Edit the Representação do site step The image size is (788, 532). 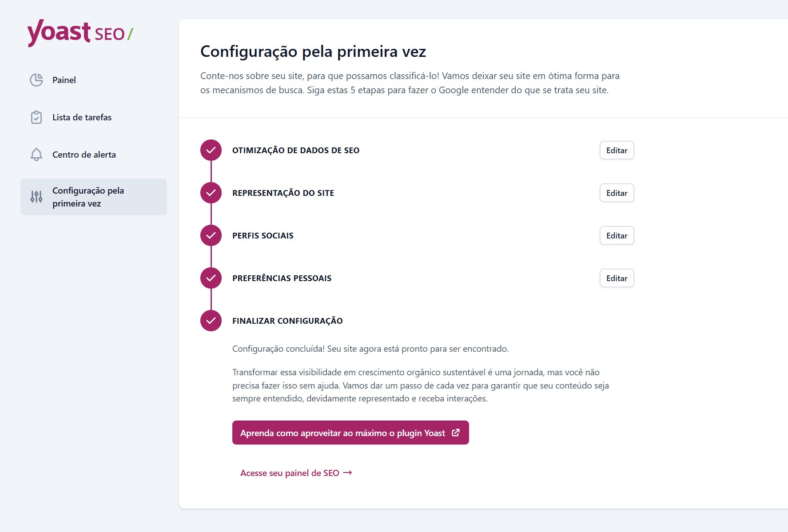[x=617, y=193]
